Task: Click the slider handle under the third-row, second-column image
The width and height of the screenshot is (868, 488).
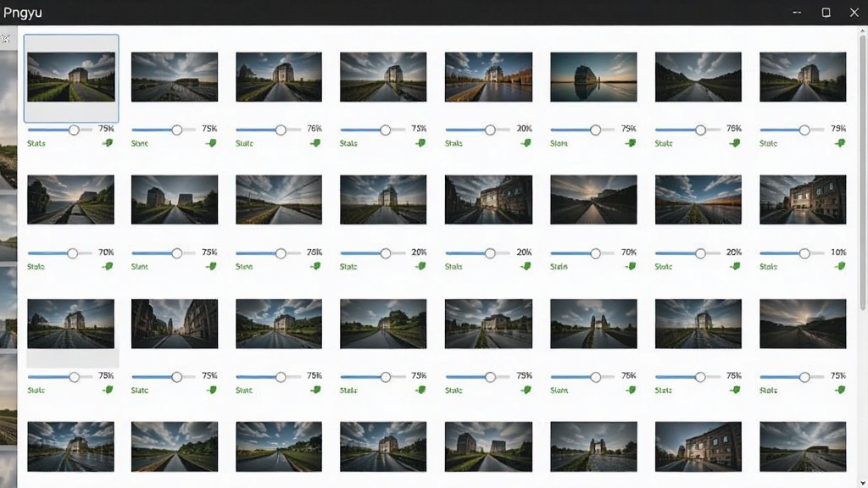Action: coord(176,377)
